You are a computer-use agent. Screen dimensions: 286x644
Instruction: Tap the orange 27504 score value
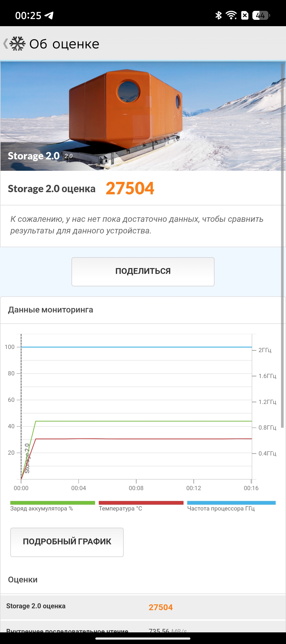tap(130, 188)
